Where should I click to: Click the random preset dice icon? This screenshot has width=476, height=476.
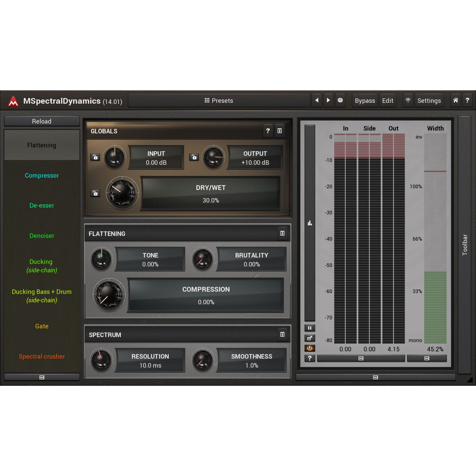click(340, 100)
